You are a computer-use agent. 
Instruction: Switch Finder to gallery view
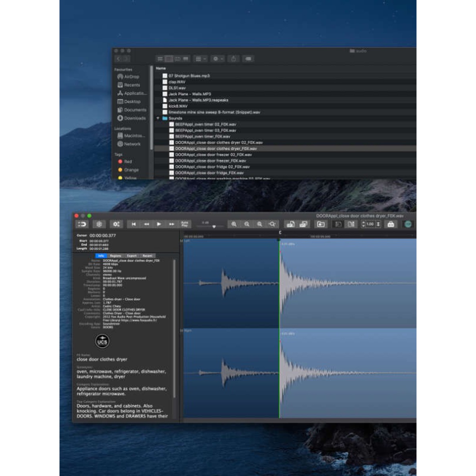pyautogui.click(x=186, y=59)
